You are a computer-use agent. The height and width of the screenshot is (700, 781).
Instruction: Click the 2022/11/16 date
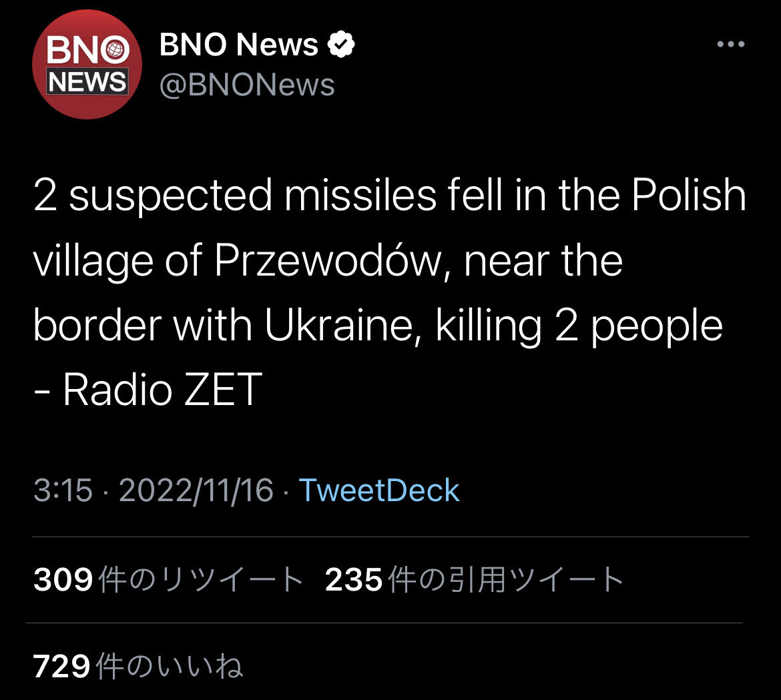[x=196, y=490]
